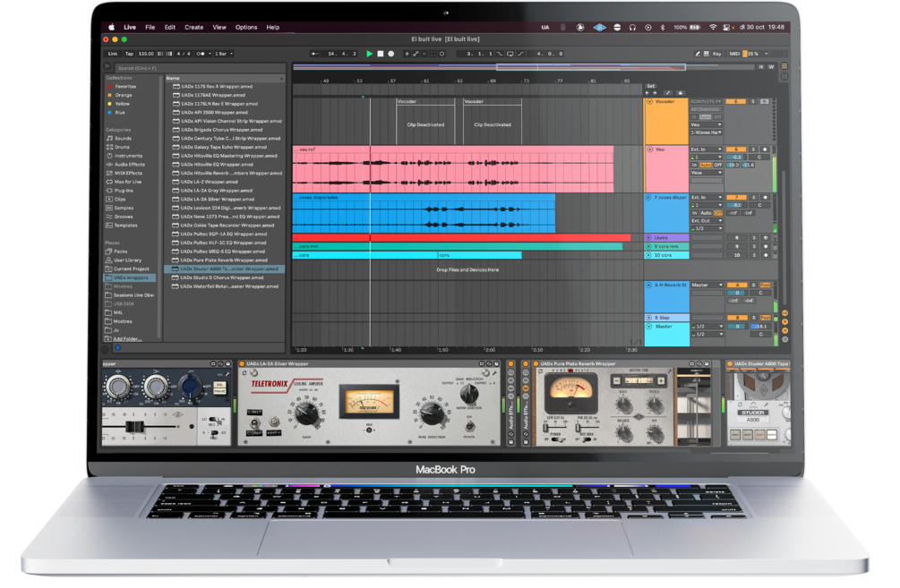
Task: Toggle track activator 7 on coses dispar track
Action: pyautogui.click(x=736, y=197)
